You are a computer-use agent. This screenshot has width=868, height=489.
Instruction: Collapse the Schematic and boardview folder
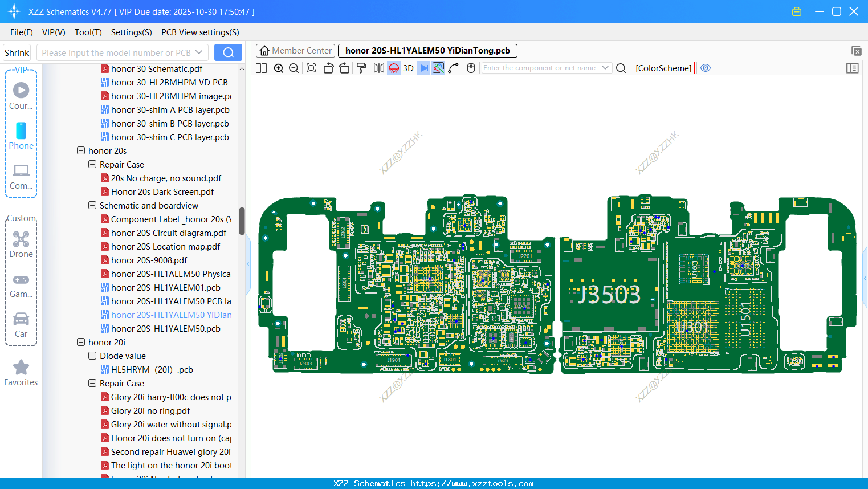(x=92, y=206)
